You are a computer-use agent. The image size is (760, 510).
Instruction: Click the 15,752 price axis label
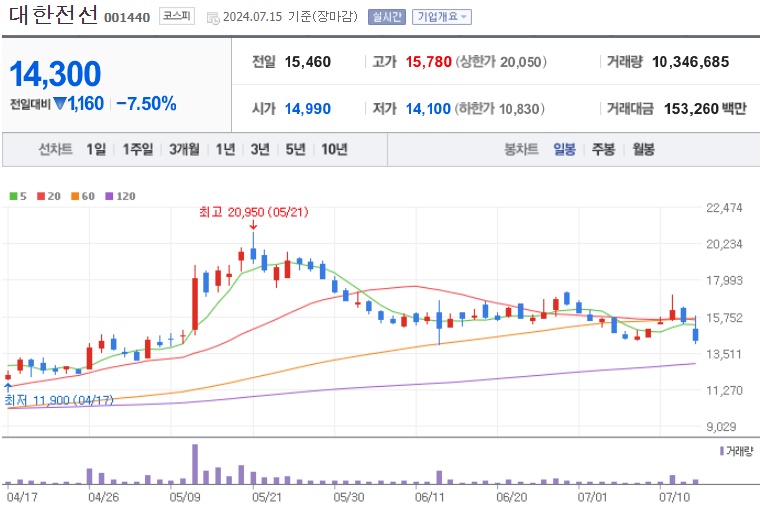(x=724, y=318)
